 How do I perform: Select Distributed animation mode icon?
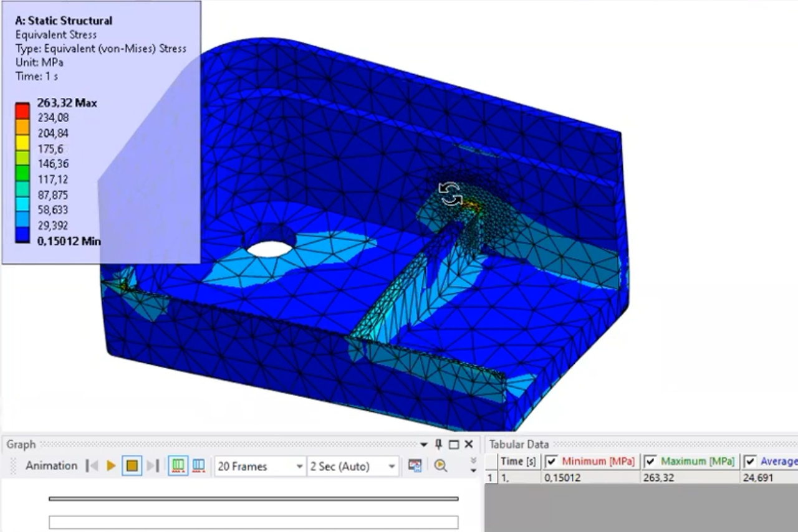(x=178, y=466)
